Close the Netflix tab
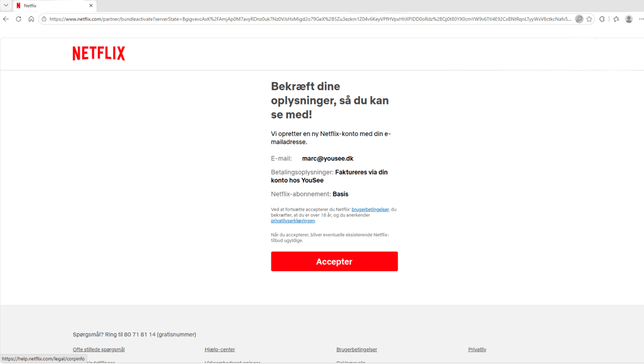644x364 pixels. click(x=91, y=5)
